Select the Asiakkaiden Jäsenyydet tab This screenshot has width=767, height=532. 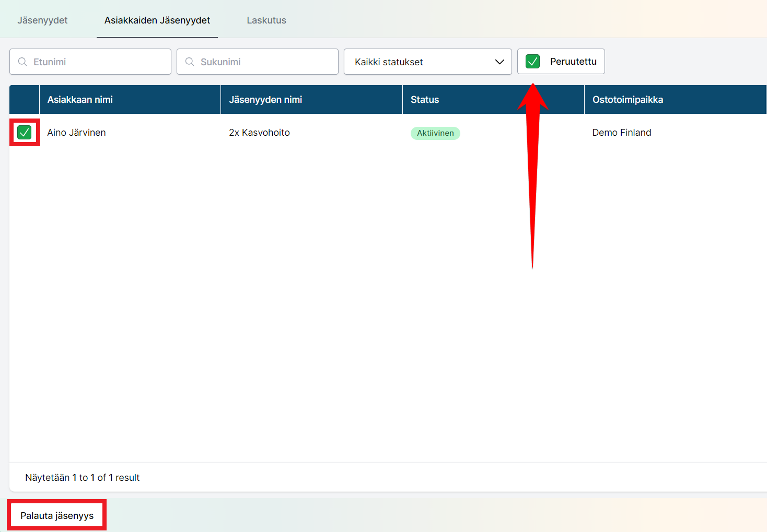(157, 20)
